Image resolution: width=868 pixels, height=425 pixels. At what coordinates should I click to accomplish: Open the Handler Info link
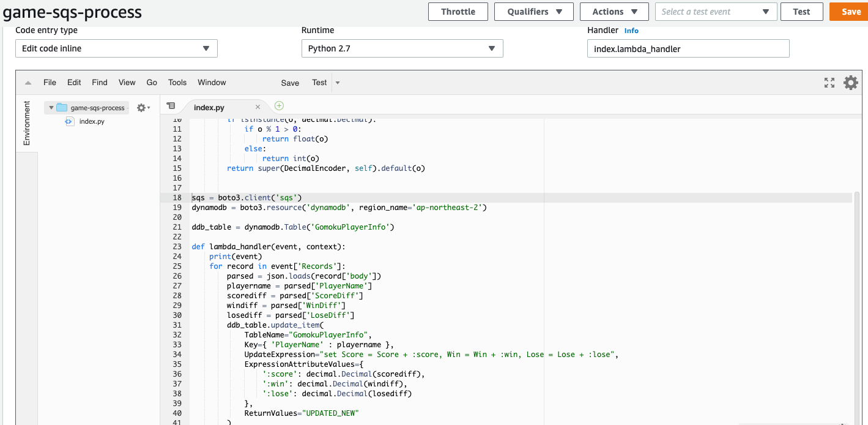631,30
